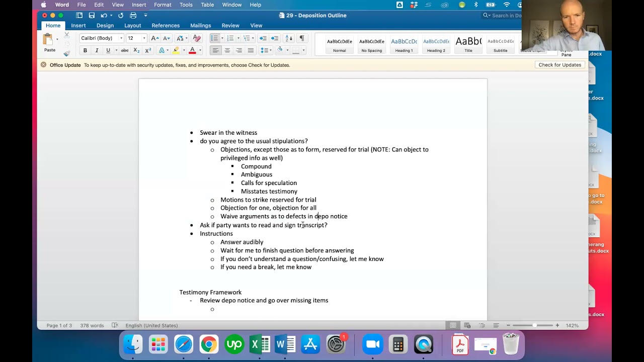Image resolution: width=644 pixels, height=362 pixels.
Task: Open Upwork from the Dock
Action: pos(234,344)
